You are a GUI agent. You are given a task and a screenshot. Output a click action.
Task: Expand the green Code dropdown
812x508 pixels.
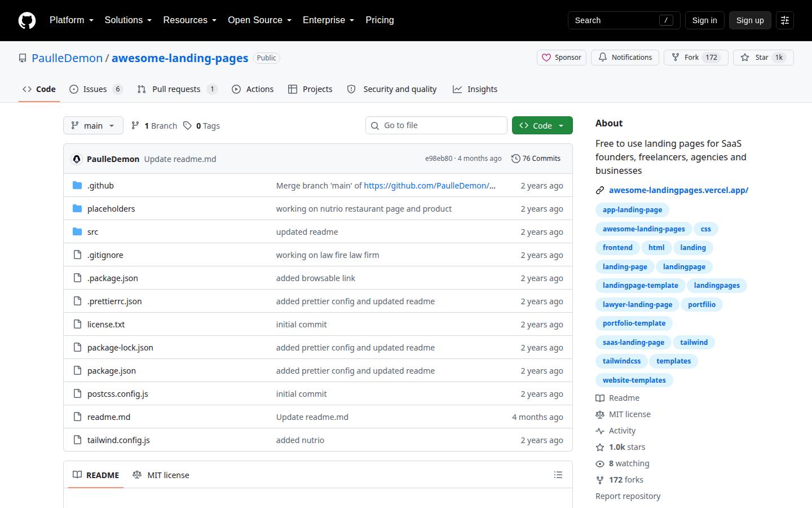[542, 125]
